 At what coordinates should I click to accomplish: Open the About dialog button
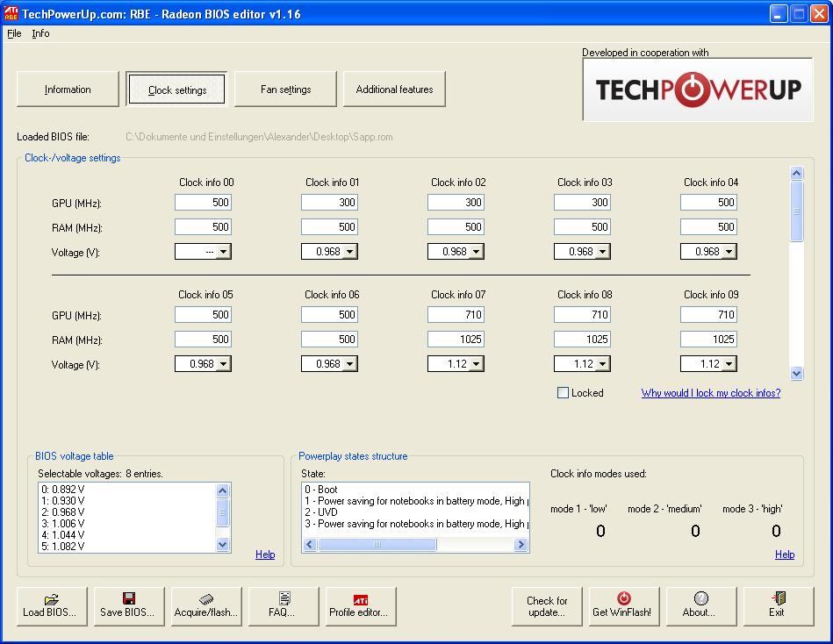(x=701, y=606)
